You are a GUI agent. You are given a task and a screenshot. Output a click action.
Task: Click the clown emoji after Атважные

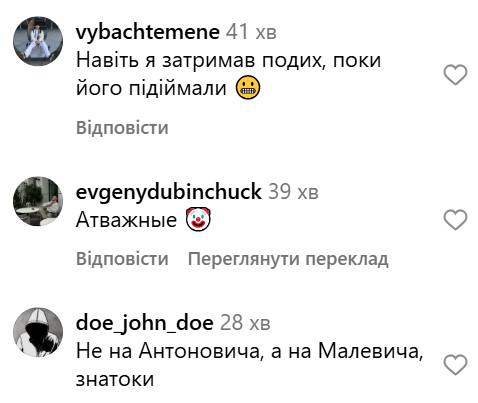(198, 219)
